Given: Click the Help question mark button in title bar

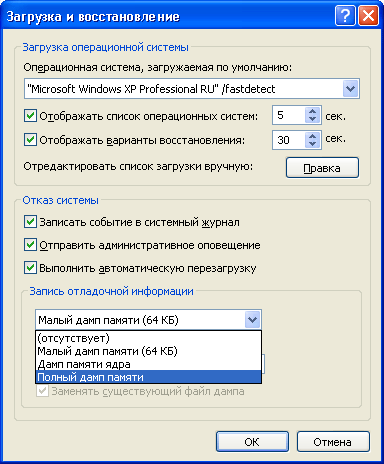Looking at the screenshot, I should point(345,15).
